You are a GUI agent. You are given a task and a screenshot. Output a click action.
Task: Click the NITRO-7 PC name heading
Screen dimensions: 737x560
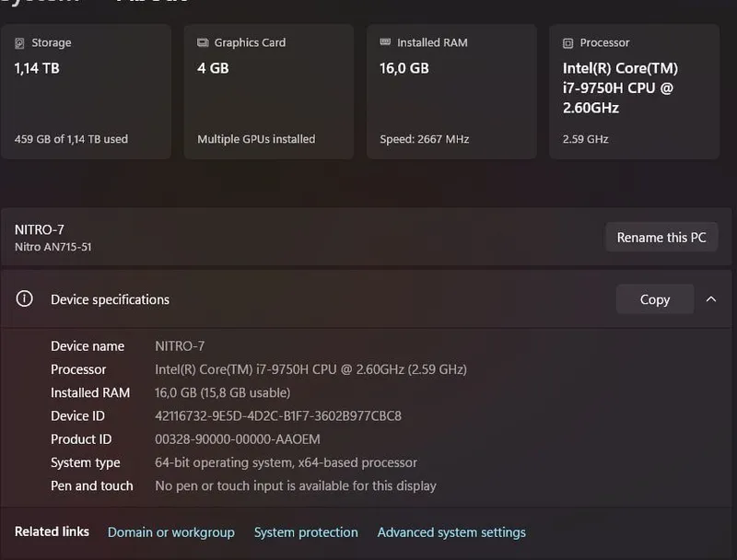click(x=40, y=229)
